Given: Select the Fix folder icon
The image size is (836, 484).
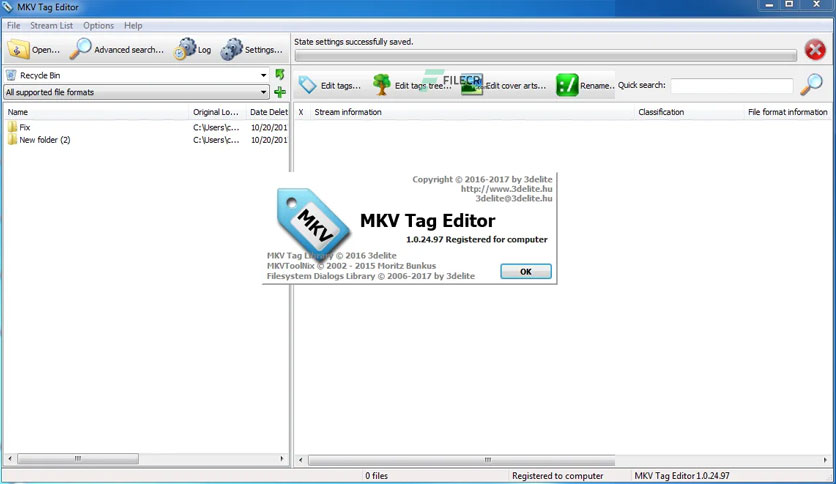Looking at the screenshot, I should tap(12, 127).
